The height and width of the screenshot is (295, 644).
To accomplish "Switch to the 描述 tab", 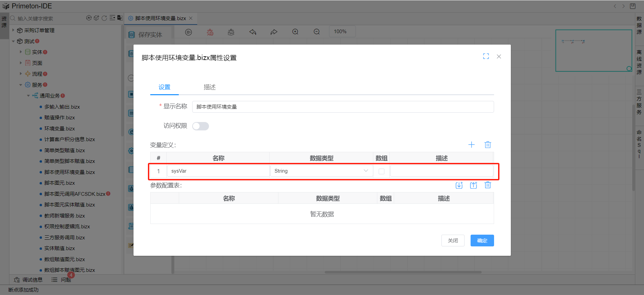I will pos(210,87).
